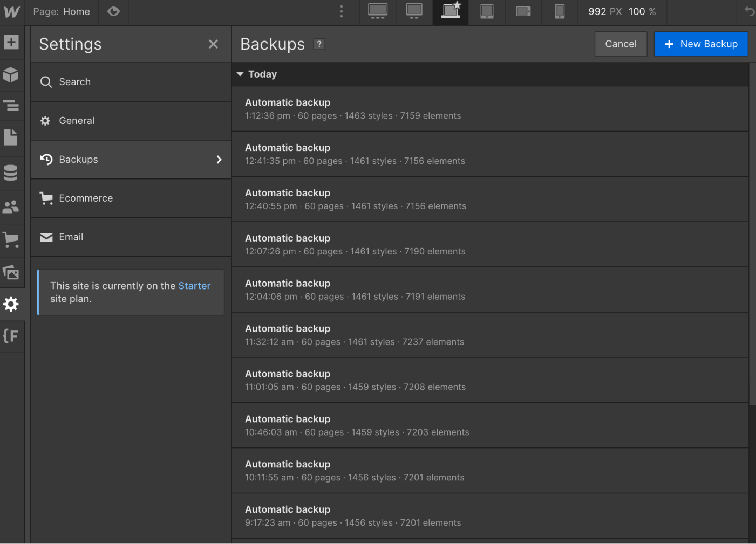Open the Starter site plan link
The image size is (756, 544).
pos(194,286)
